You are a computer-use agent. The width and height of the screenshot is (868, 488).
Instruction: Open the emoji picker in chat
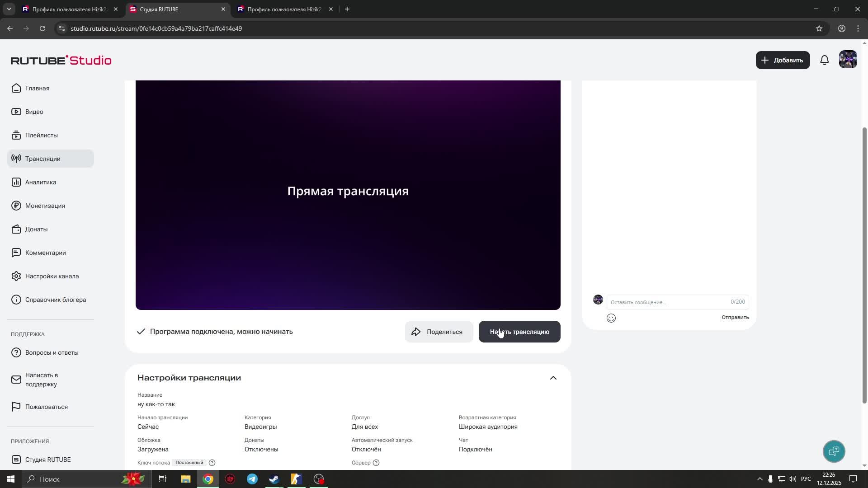click(611, 318)
